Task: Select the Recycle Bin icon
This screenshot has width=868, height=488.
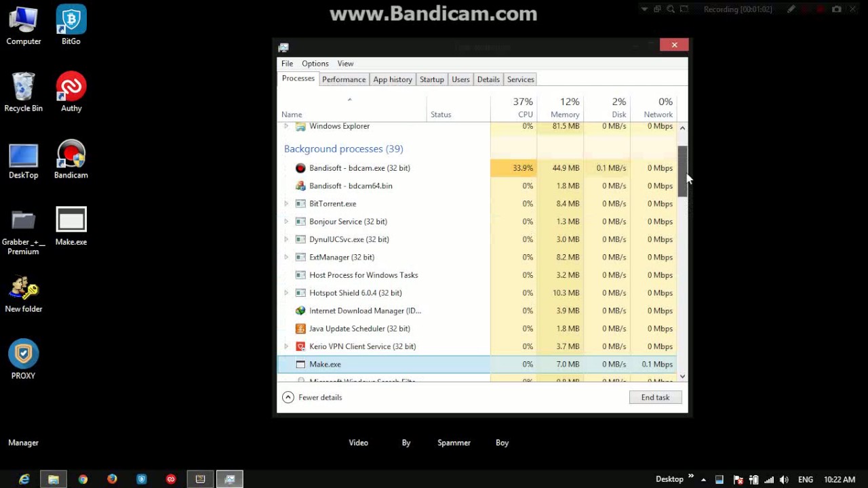Action: pos(23,92)
